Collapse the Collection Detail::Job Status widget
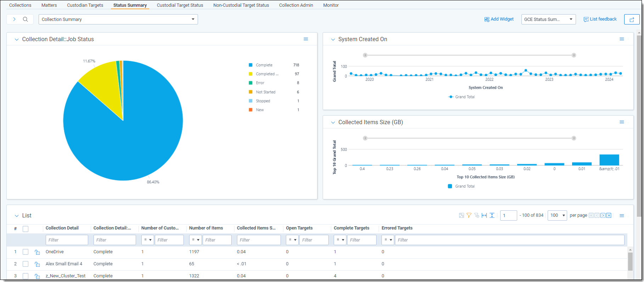 click(16, 39)
